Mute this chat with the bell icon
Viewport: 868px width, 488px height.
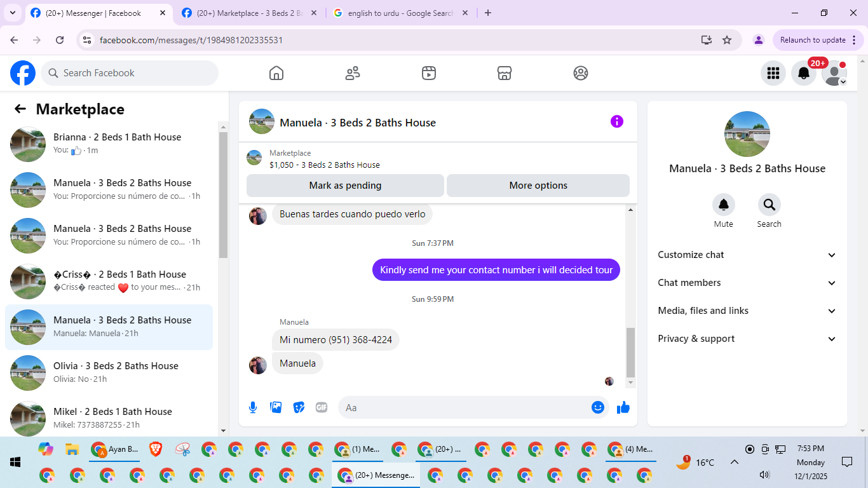click(x=724, y=205)
